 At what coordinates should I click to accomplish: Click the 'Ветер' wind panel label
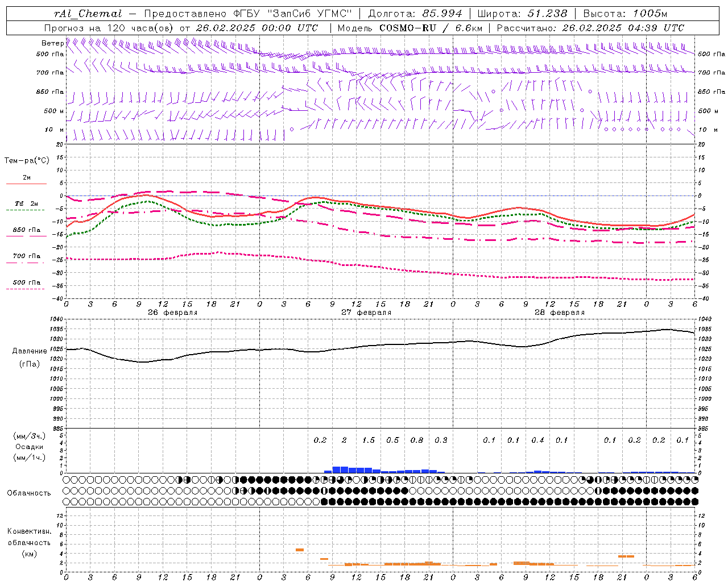(52, 43)
